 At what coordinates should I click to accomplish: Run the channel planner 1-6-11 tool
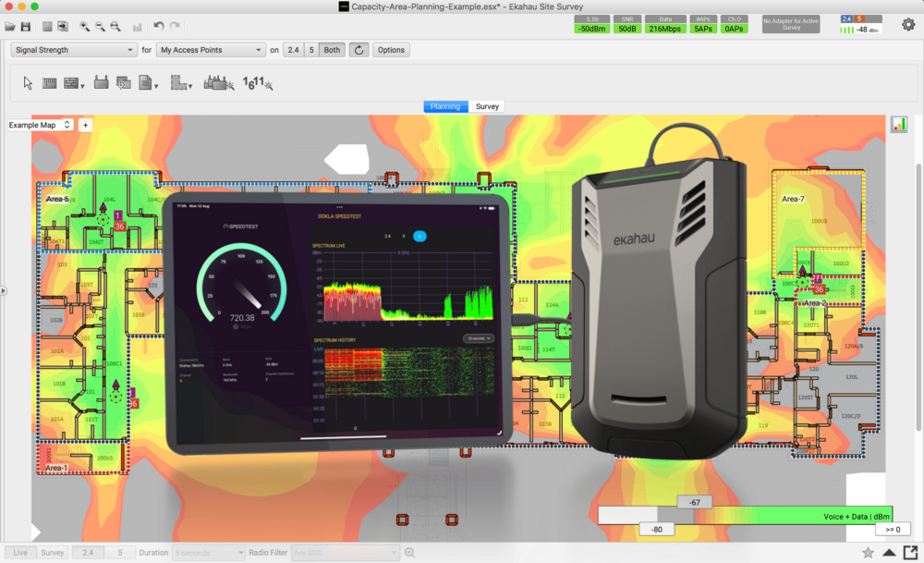(257, 84)
